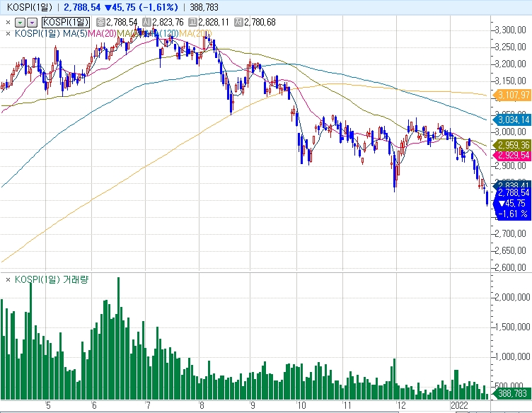Click the 1,000,000 volume axis label
The width and height of the screenshot is (532, 413).
512,356
